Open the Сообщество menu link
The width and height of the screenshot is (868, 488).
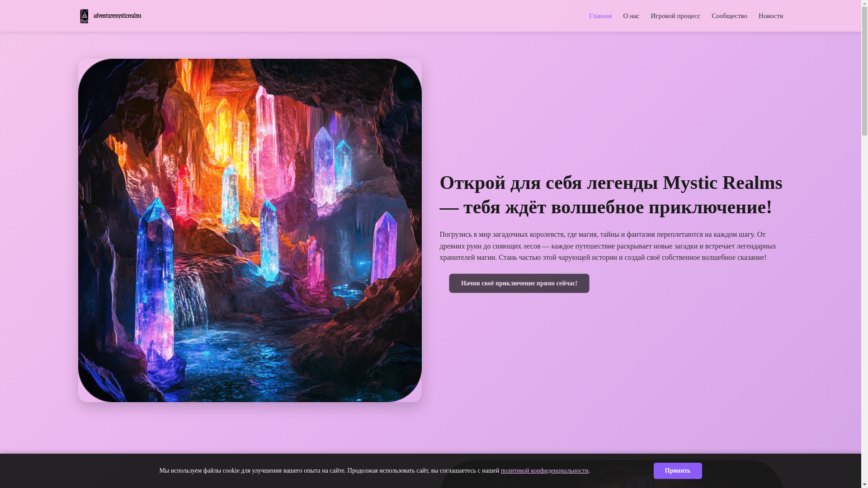click(729, 16)
